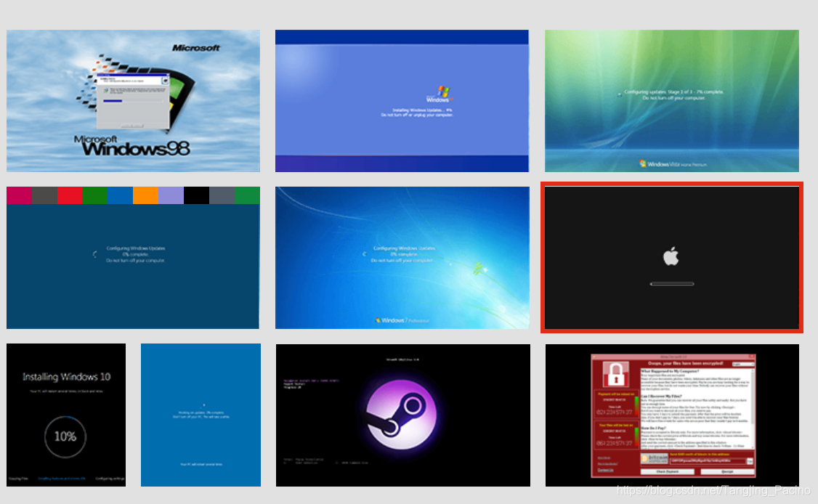Open the Steam OS boot screen thumbnail
Image resolution: width=818 pixels, height=504 pixels.
[402, 415]
